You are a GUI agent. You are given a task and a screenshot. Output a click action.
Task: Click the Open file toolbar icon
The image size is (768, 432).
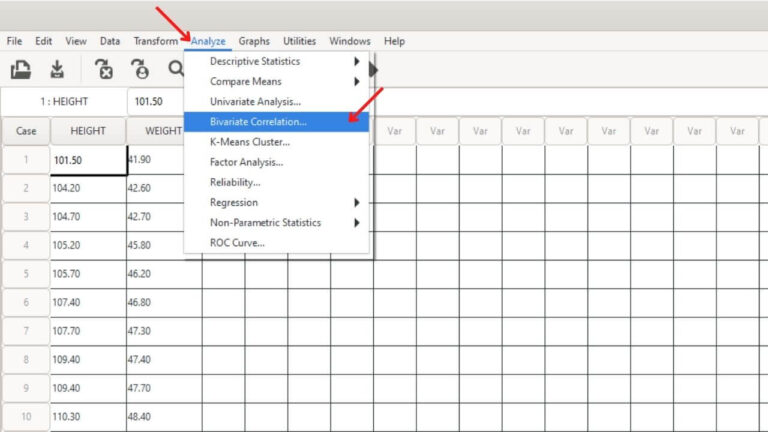(x=21, y=70)
